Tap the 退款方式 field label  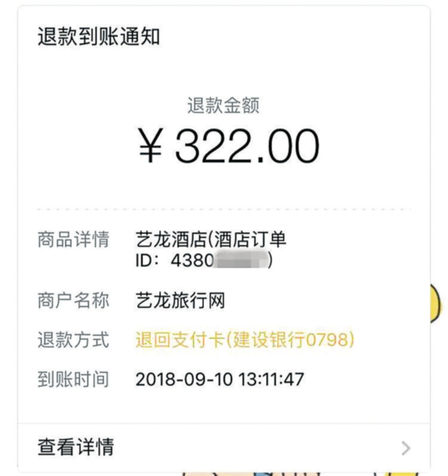[73, 340]
